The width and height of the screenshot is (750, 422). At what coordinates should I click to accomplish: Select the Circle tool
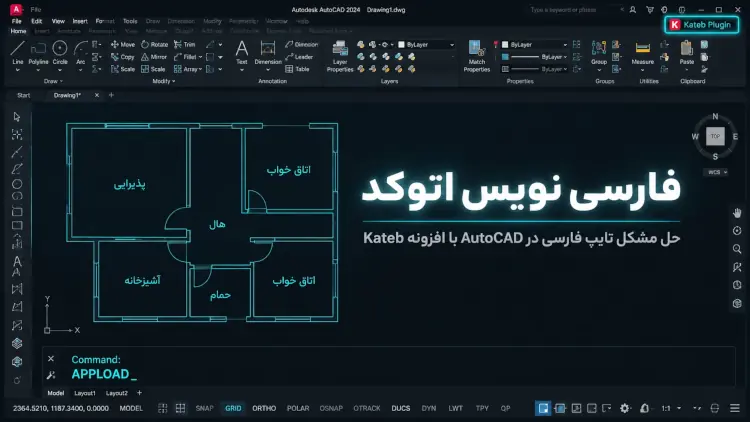tap(60, 53)
